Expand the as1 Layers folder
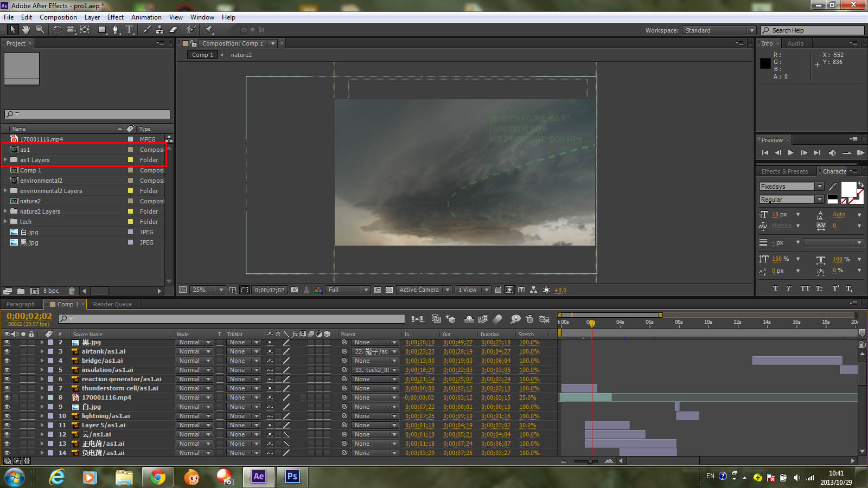The height and width of the screenshot is (488, 868). [x=5, y=160]
